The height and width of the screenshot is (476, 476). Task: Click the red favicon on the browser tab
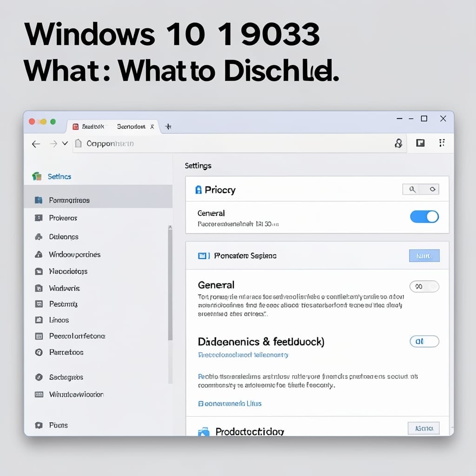point(76,126)
